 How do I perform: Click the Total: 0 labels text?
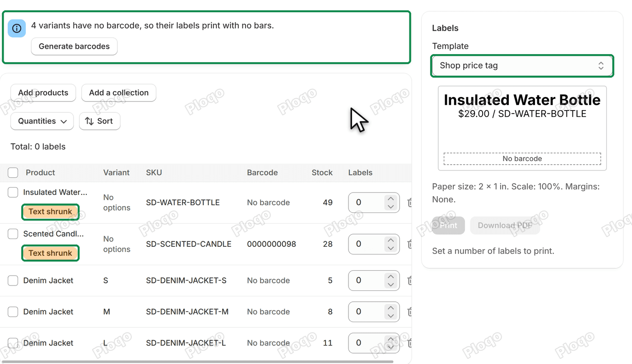click(38, 147)
